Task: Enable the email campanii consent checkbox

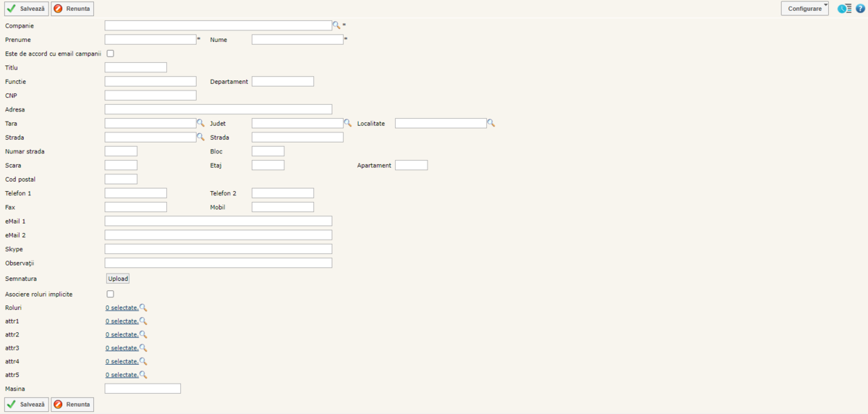Action: tap(110, 54)
